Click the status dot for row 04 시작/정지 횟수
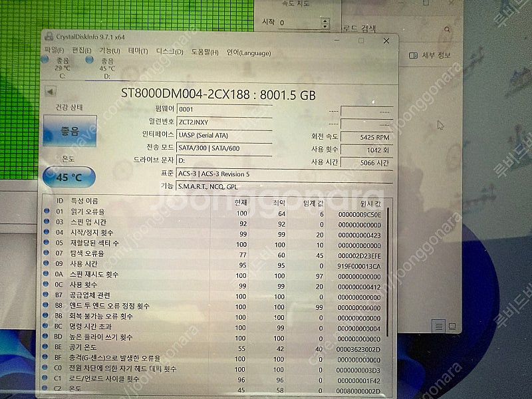Image resolution: width=532 pixels, height=399 pixels. 47,232
